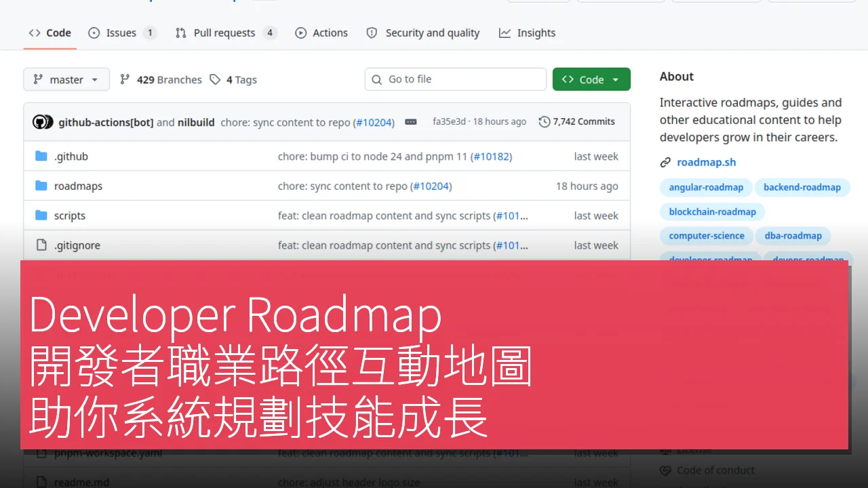Focus the Go to file search field
The width and height of the screenshot is (868, 488).
click(456, 79)
